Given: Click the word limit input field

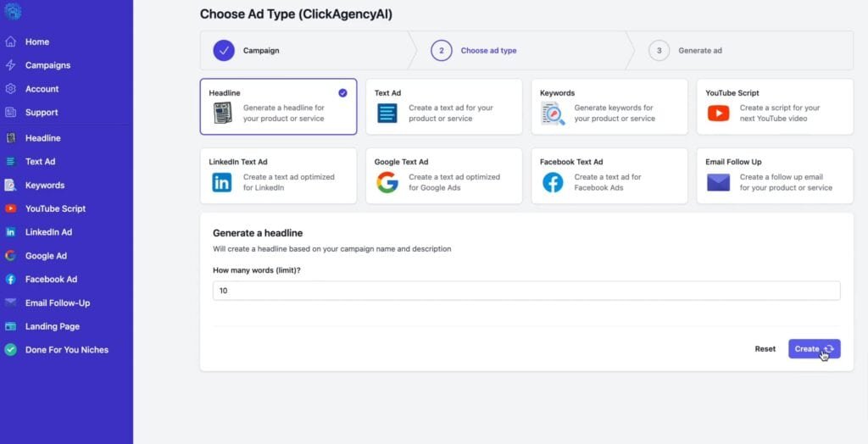Looking at the screenshot, I should coord(526,291).
